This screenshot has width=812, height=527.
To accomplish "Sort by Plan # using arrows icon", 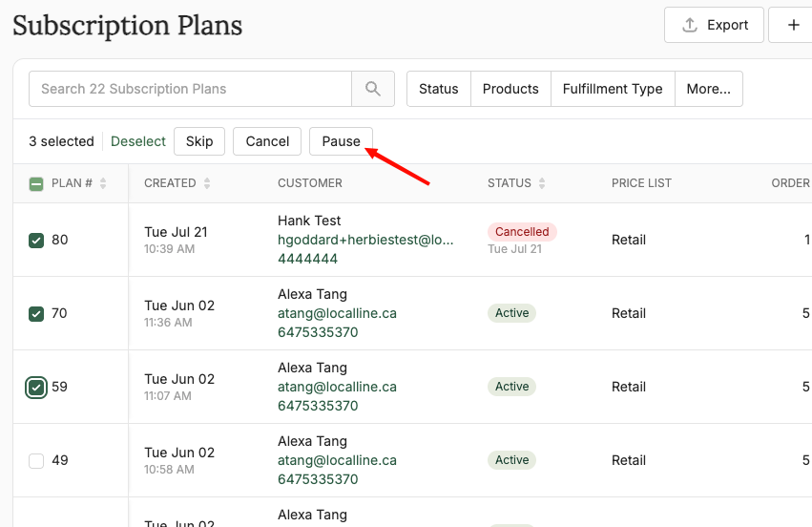I will [103, 183].
